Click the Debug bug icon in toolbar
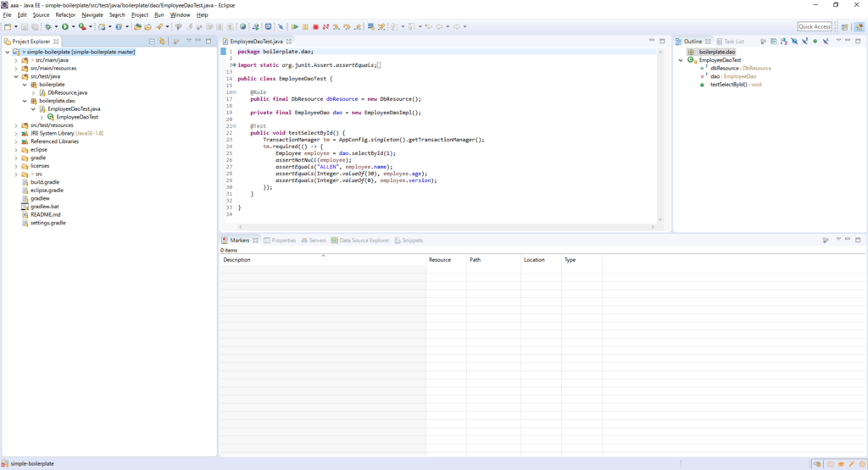The width and height of the screenshot is (868, 470). [x=47, y=26]
